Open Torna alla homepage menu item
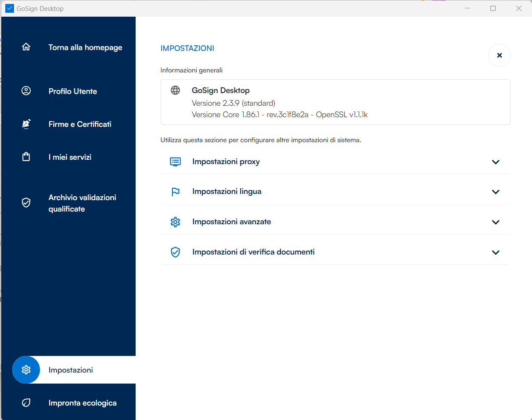This screenshot has width=532, height=420. [85, 47]
